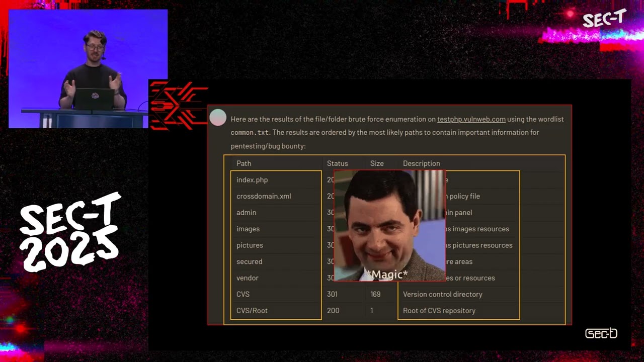Select the common.txt wordlist text

pos(250,133)
